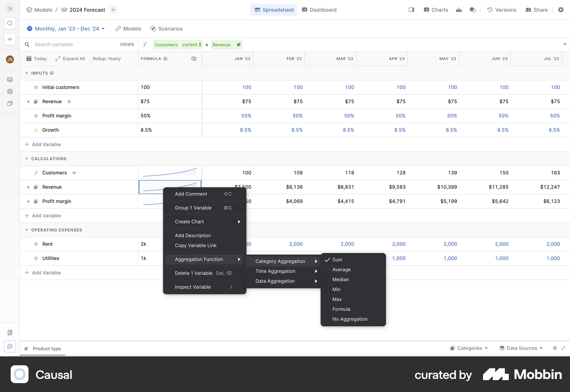Toggle the Today checkbox
Screen dimensions: 570x392
pyautogui.click(x=29, y=59)
